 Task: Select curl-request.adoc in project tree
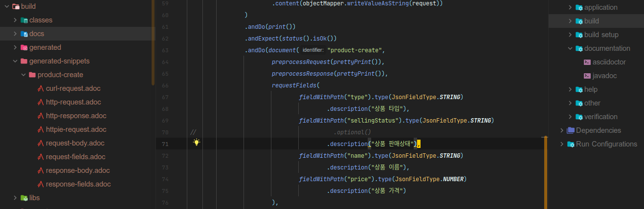[x=73, y=88]
